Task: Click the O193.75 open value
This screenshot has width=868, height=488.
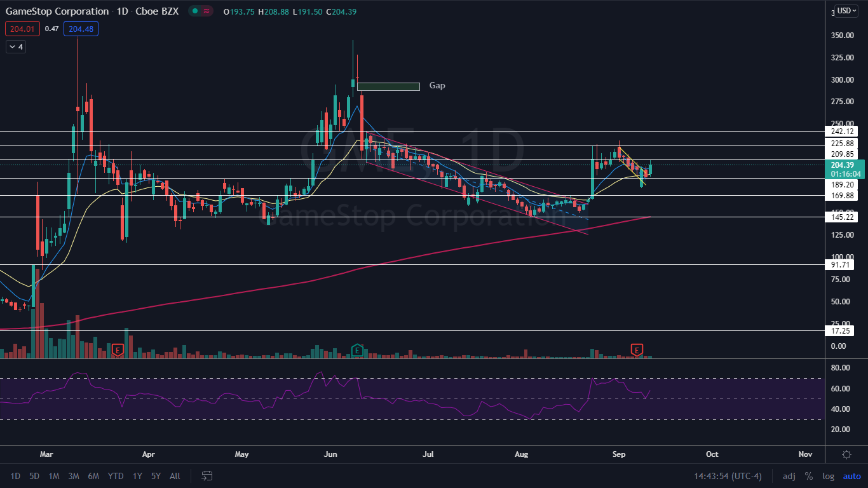Action: 238,11
